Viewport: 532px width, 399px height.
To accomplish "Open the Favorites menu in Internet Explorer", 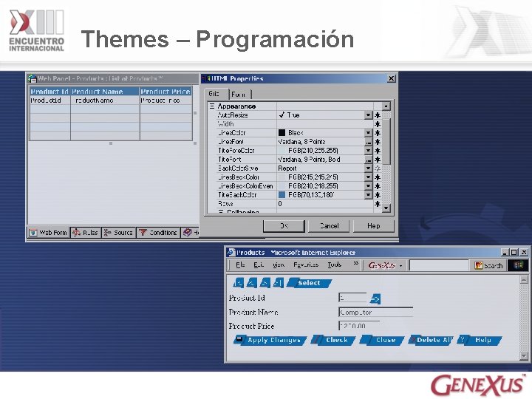I will (x=306, y=265).
